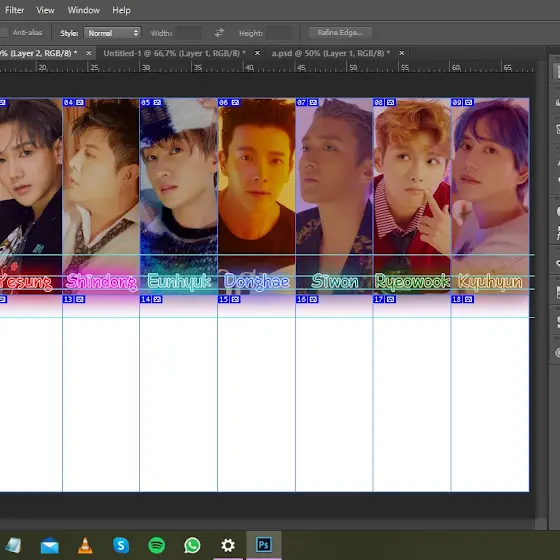Click the Photoshop icon in the taskbar
The image size is (560, 560).
[264, 545]
